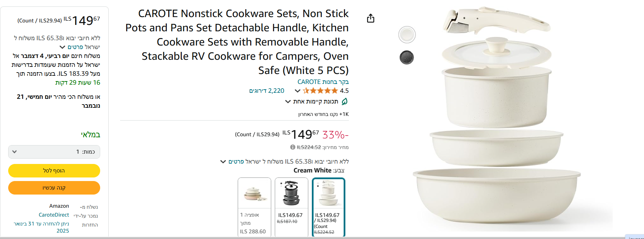The image size is (644, 239).
Task: Choose the multi-color variant priced ILS 288.60
Action: click(254, 207)
